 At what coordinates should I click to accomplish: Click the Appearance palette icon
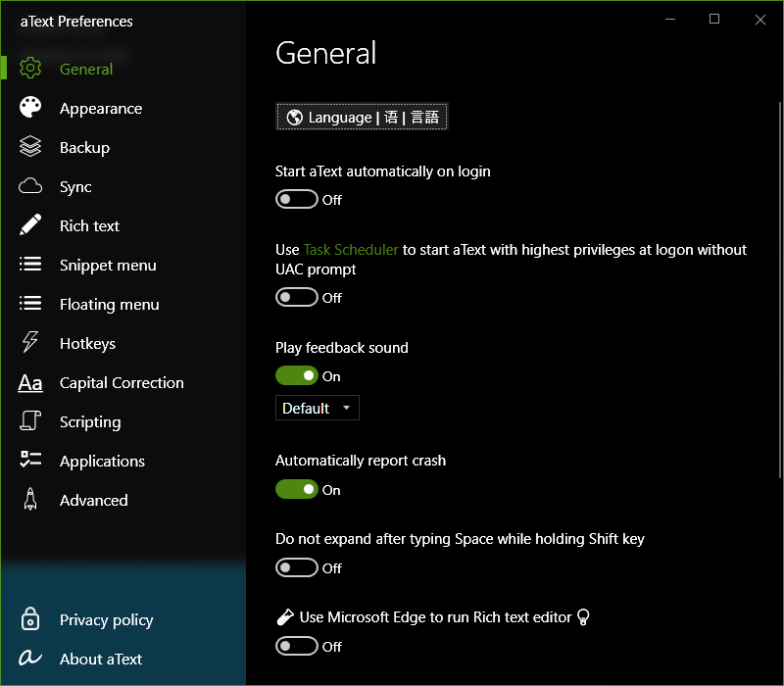point(30,108)
